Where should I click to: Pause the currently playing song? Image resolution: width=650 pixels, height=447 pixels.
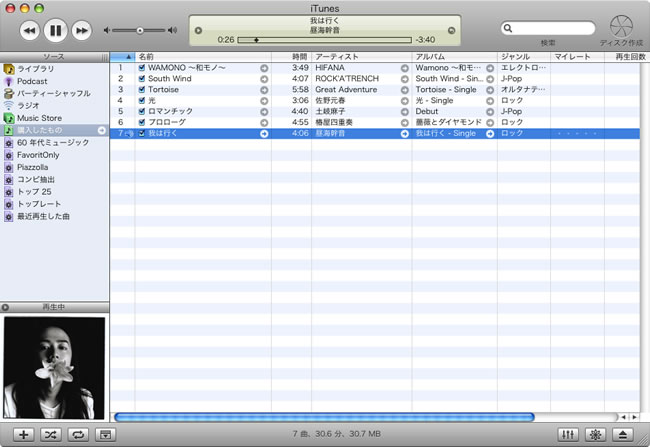coord(56,30)
